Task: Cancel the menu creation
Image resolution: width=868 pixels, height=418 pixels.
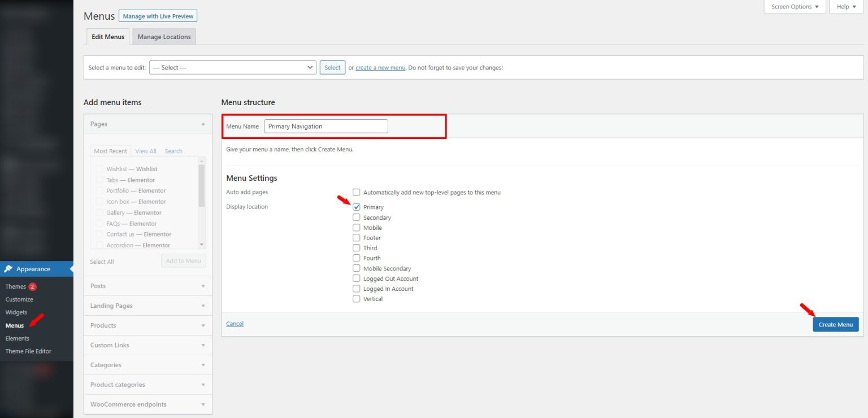Action: point(235,323)
